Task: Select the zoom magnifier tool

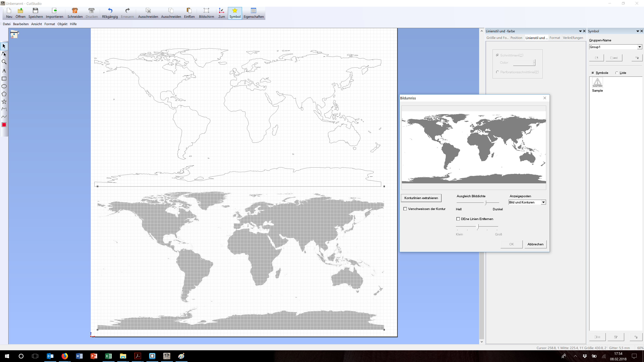Action: coord(4,62)
